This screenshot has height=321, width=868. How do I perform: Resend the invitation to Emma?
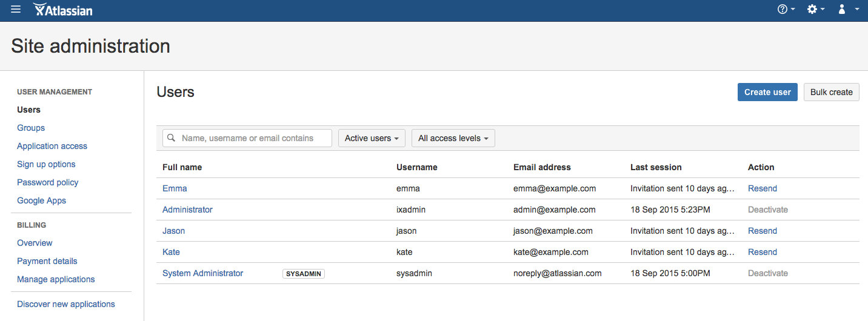763,188
